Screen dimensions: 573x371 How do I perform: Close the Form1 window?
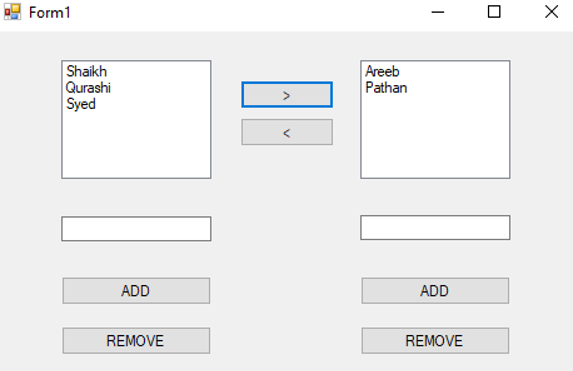click(x=551, y=12)
